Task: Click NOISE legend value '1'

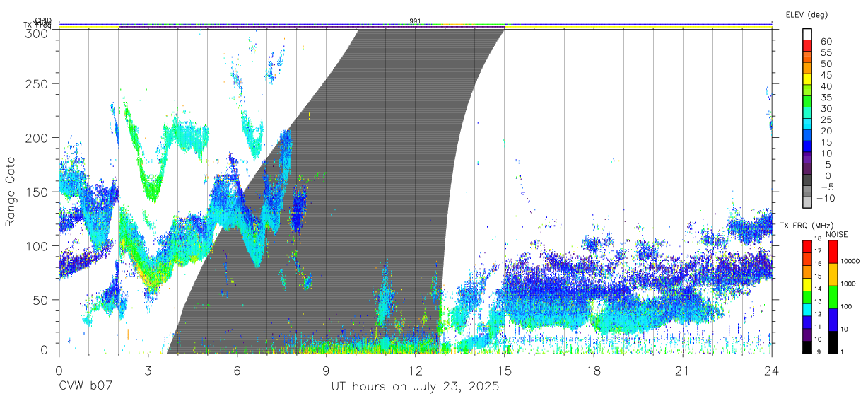Action: point(843,351)
